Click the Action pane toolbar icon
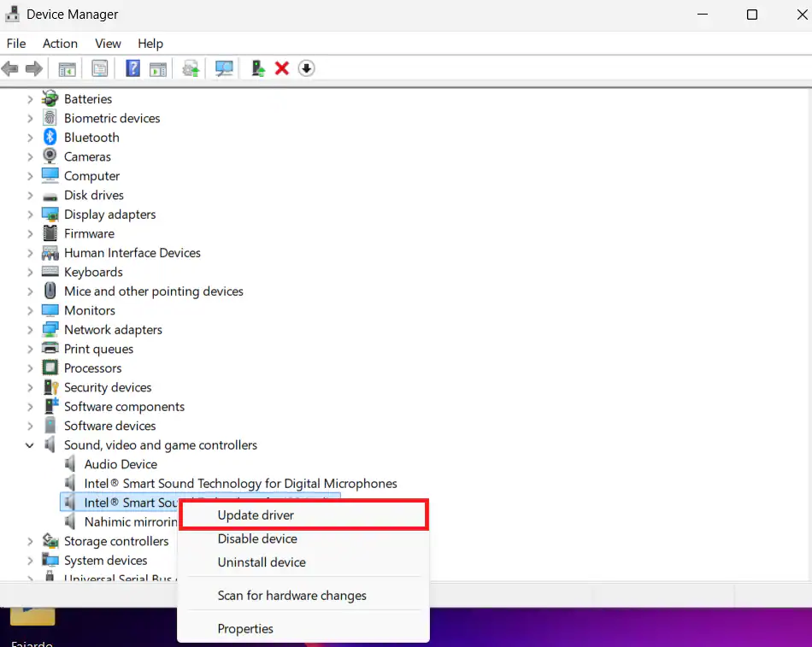The image size is (812, 647). click(x=158, y=68)
